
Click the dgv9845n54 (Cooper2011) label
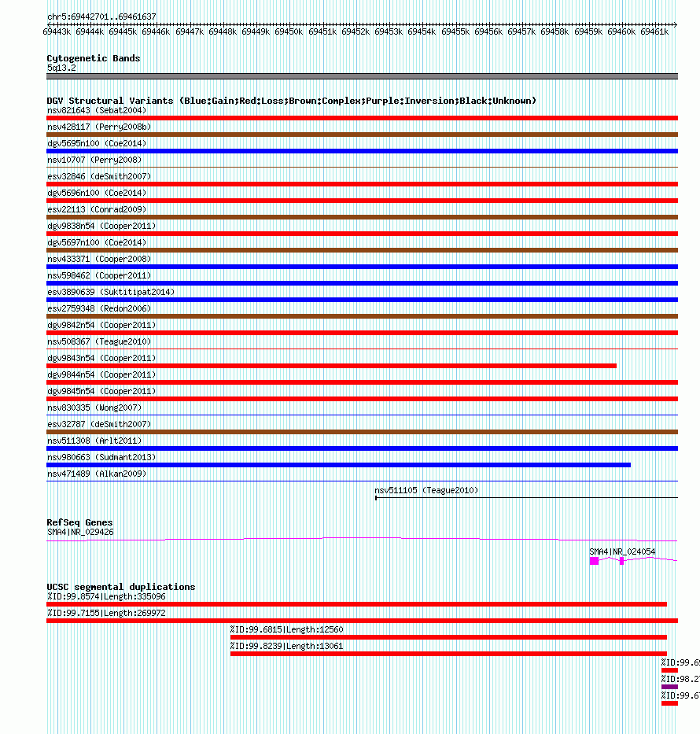pos(101,391)
